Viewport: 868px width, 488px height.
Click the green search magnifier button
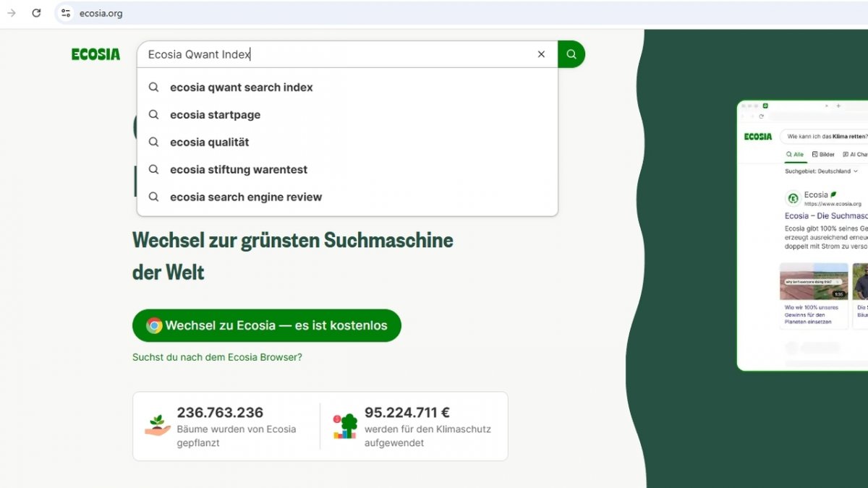coord(571,54)
